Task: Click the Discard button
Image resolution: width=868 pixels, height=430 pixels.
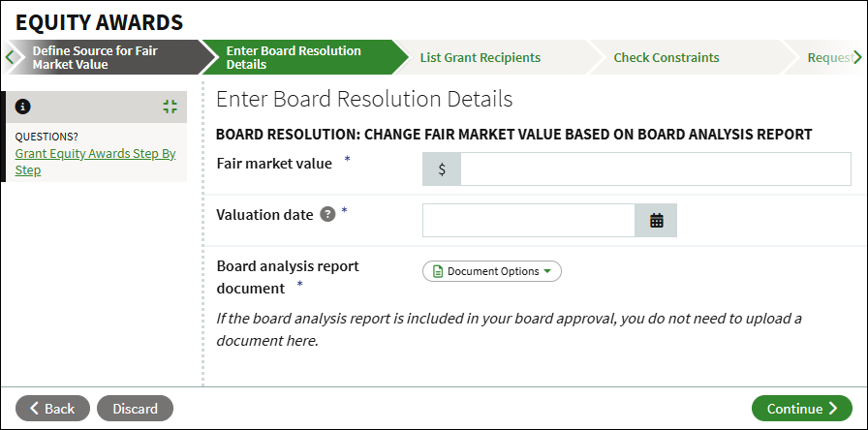Action: point(135,409)
